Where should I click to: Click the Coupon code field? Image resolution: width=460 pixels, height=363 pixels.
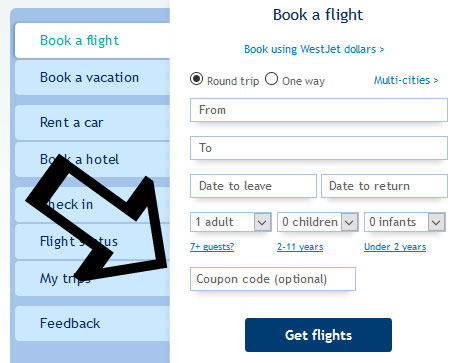(273, 279)
